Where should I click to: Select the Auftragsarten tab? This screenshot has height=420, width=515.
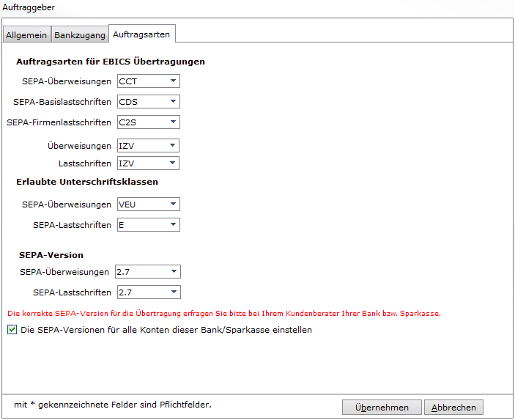(x=141, y=34)
